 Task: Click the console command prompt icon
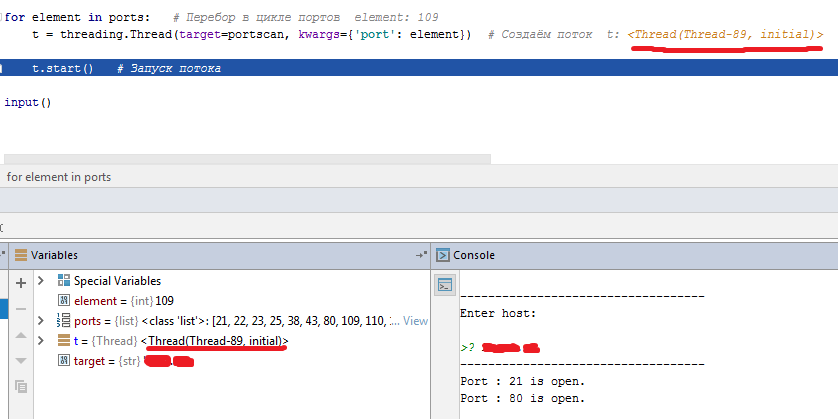click(x=446, y=285)
